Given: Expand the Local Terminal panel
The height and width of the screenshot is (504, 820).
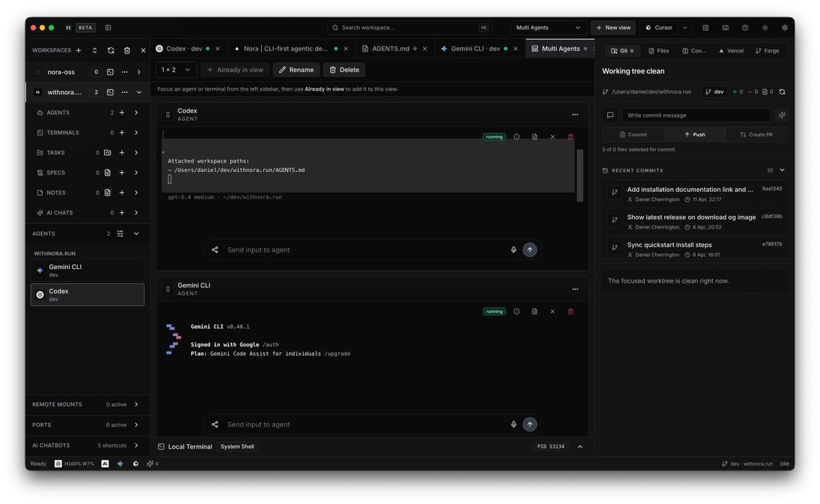Looking at the screenshot, I should tap(580, 447).
